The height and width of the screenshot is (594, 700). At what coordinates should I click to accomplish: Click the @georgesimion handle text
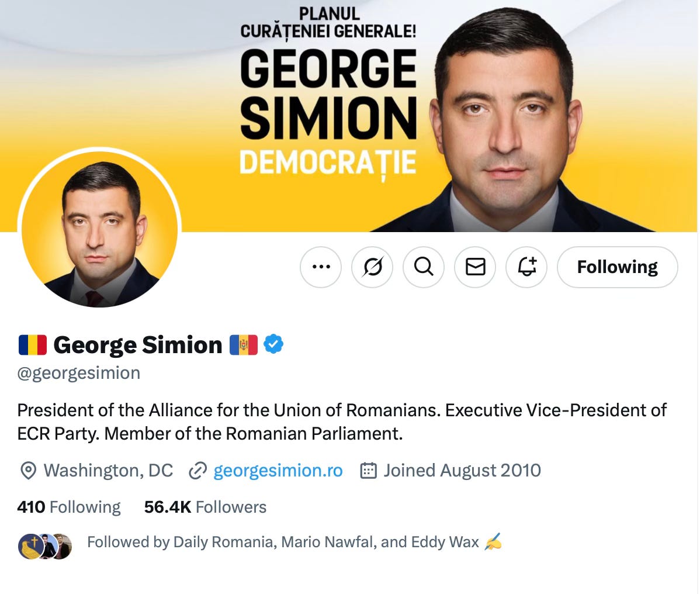(78, 374)
